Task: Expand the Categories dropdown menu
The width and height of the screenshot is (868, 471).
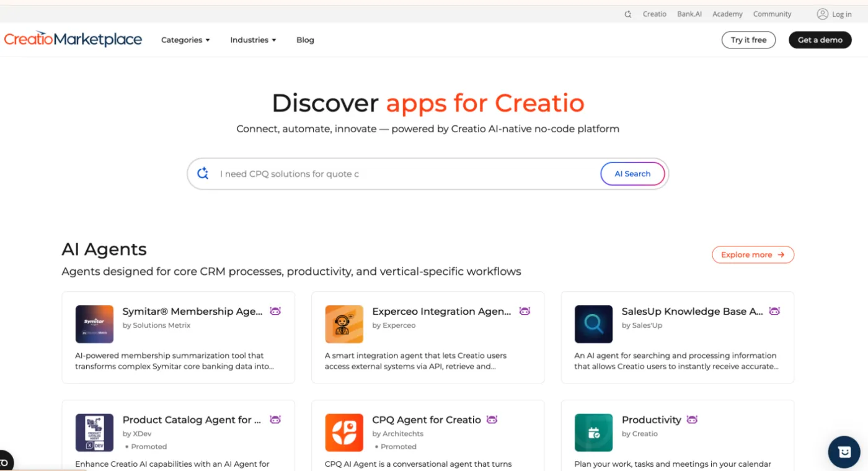Action: tap(185, 40)
